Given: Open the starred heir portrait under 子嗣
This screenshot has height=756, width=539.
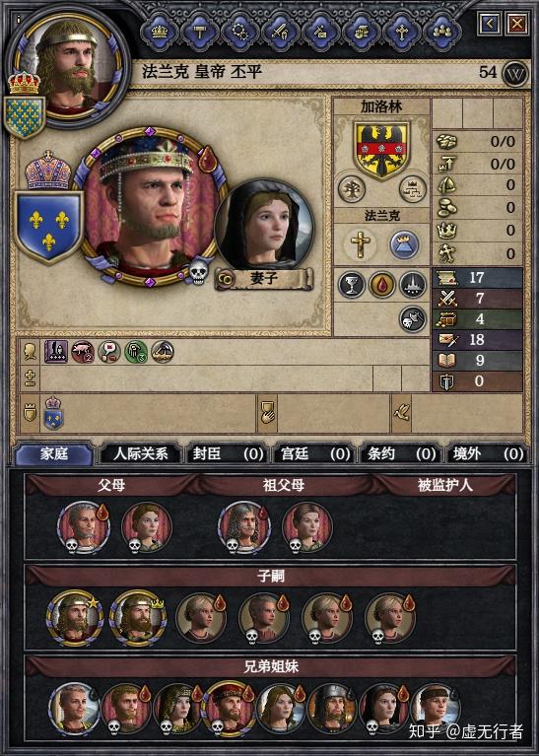Looking at the screenshot, I should 74,619.
